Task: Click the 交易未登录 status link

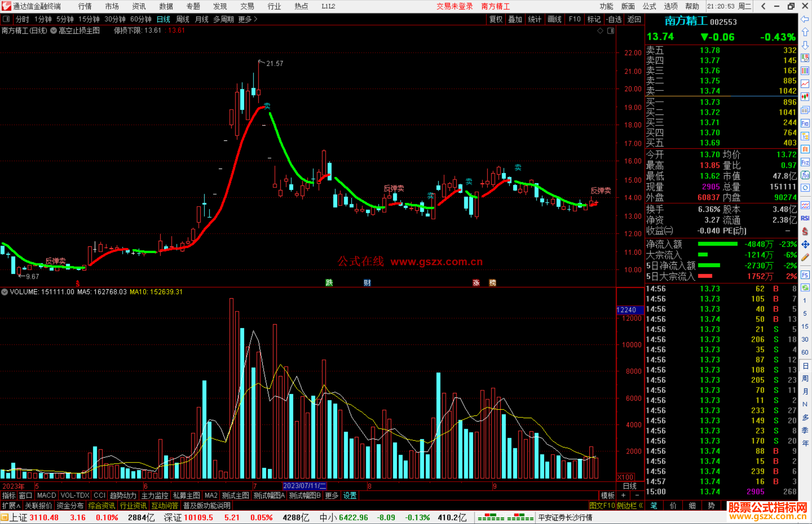Action: (454, 6)
